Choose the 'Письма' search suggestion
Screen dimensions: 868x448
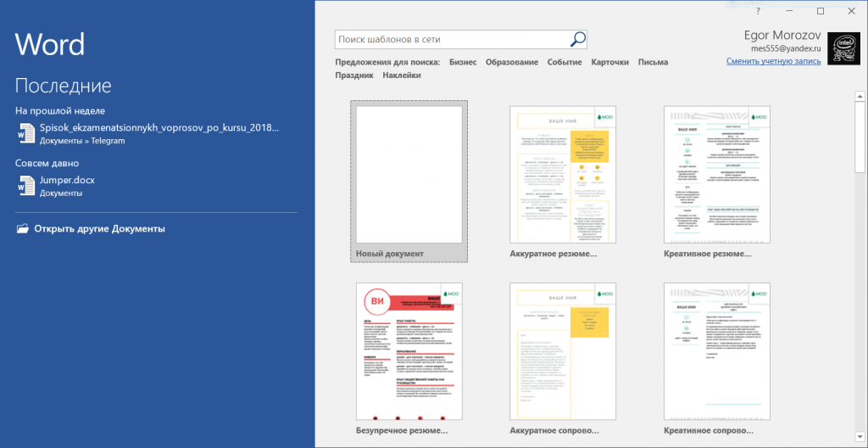click(654, 62)
